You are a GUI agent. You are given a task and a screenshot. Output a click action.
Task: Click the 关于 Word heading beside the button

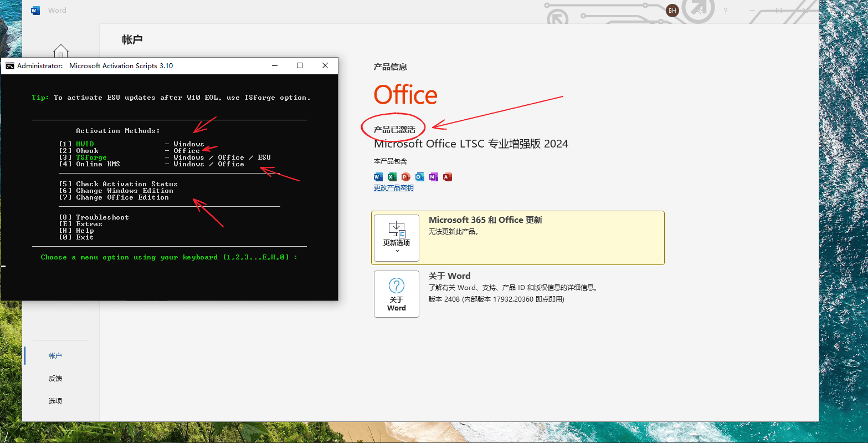[x=450, y=276]
